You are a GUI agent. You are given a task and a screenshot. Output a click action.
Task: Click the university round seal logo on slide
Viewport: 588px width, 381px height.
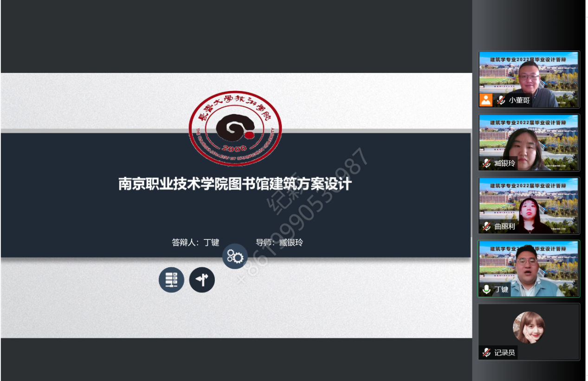pos(235,128)
